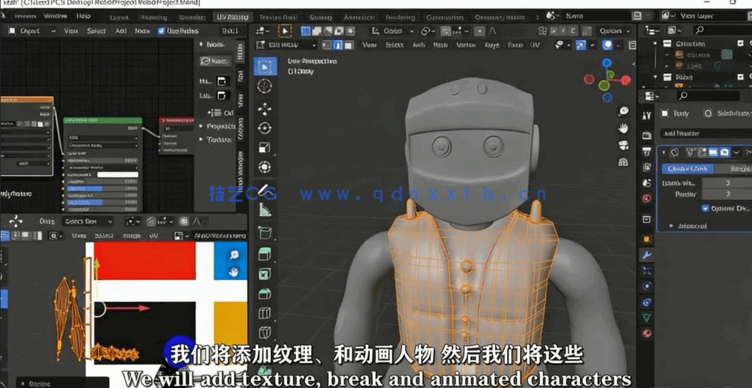Screen dimensions: 752x388
Task: Click the Levels Viewport value field
Action: click(x=727, y=183)
